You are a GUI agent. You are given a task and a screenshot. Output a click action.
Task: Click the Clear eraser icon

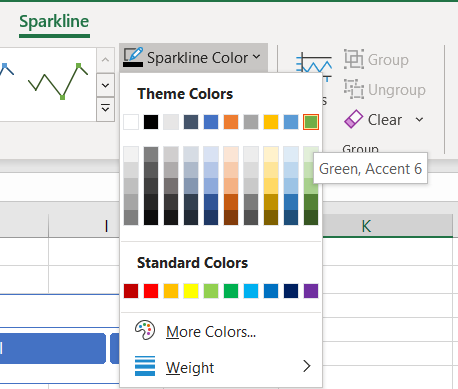(x=353, y=119)
